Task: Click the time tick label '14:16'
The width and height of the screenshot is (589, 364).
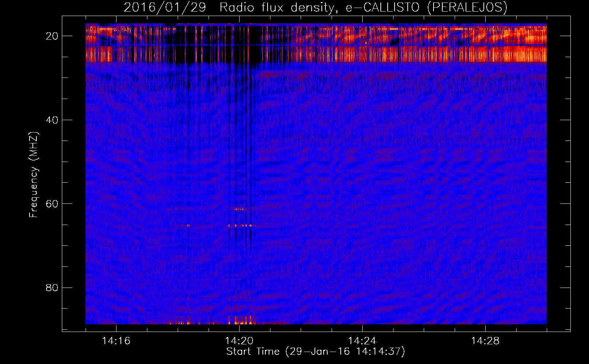Action: tap(116, 341)
